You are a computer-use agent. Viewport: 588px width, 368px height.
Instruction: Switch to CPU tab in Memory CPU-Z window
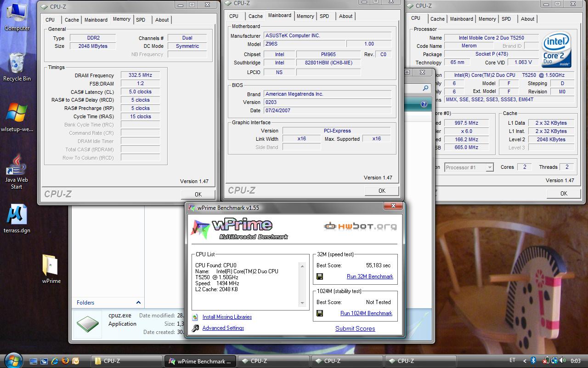50,20
